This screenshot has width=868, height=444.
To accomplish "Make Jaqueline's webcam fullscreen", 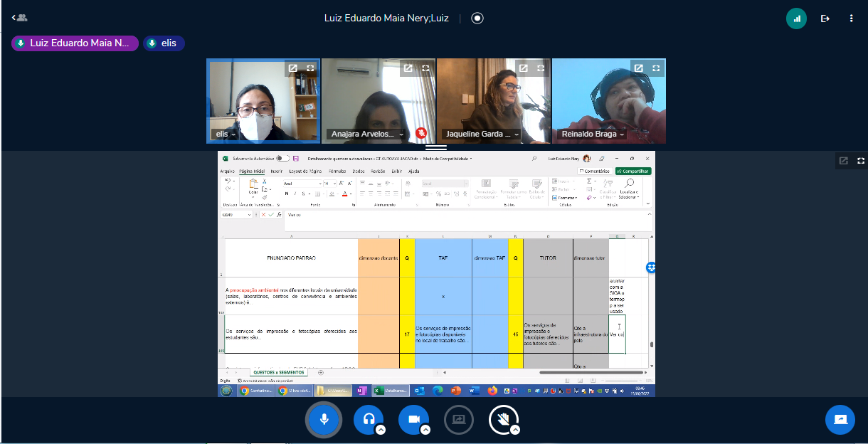I will tap(541, 68).
